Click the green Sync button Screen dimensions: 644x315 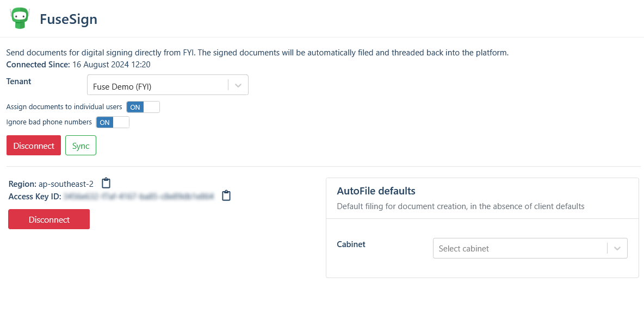click(x=81, y=146)
